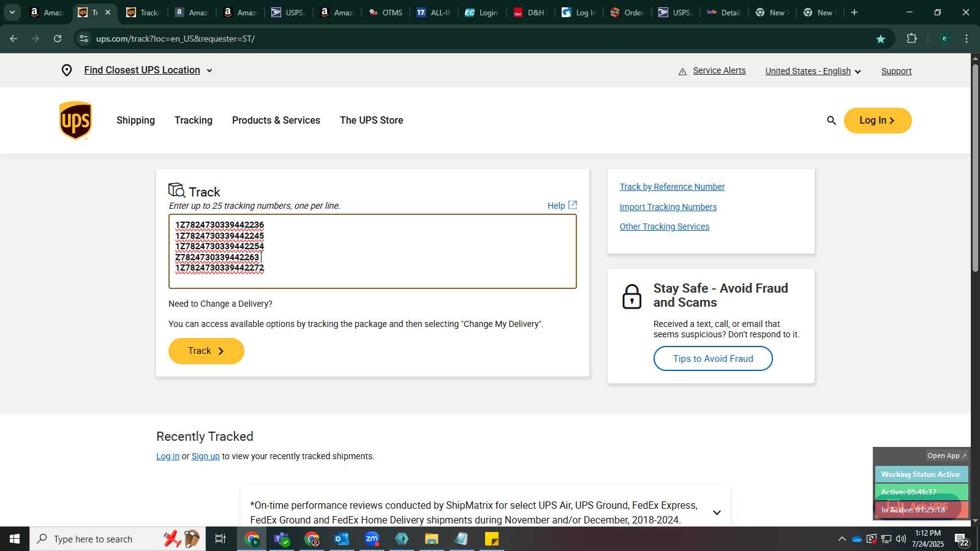Click the yellow Track button
The height and width of the screenshot is (551, 980).
pos(206,351)
